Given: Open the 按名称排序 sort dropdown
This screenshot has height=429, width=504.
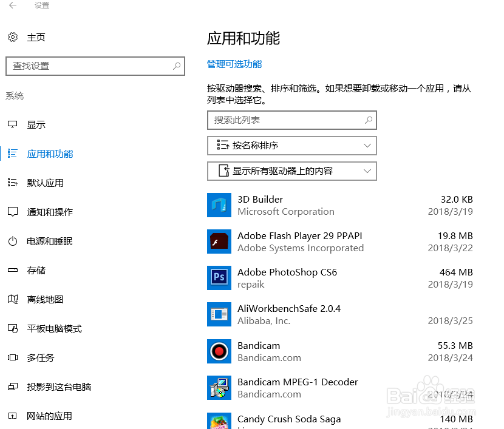Looking at the screenshot, I should pos(292,146).
